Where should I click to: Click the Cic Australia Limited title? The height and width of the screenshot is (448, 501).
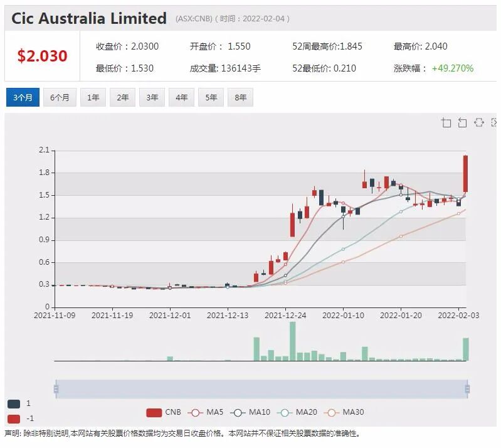click(89, 18)
